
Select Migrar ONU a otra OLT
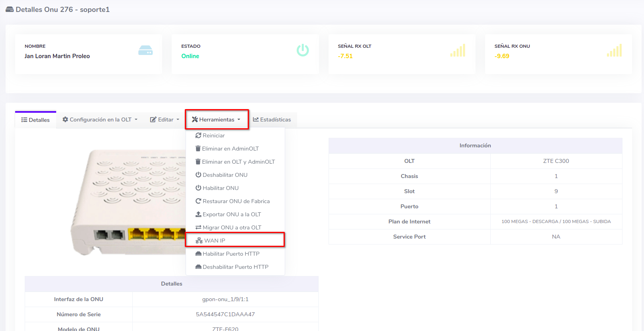(232, 227)
